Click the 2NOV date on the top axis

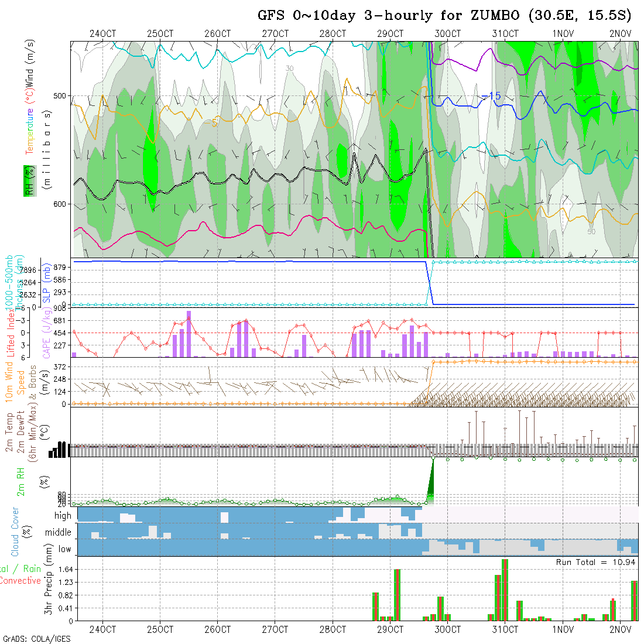620,34
